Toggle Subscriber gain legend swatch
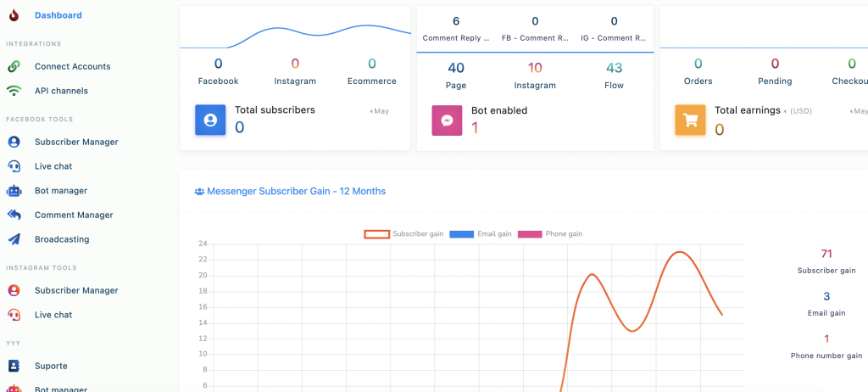Screen dimensions: 868x392 click(x=377, y=234)
